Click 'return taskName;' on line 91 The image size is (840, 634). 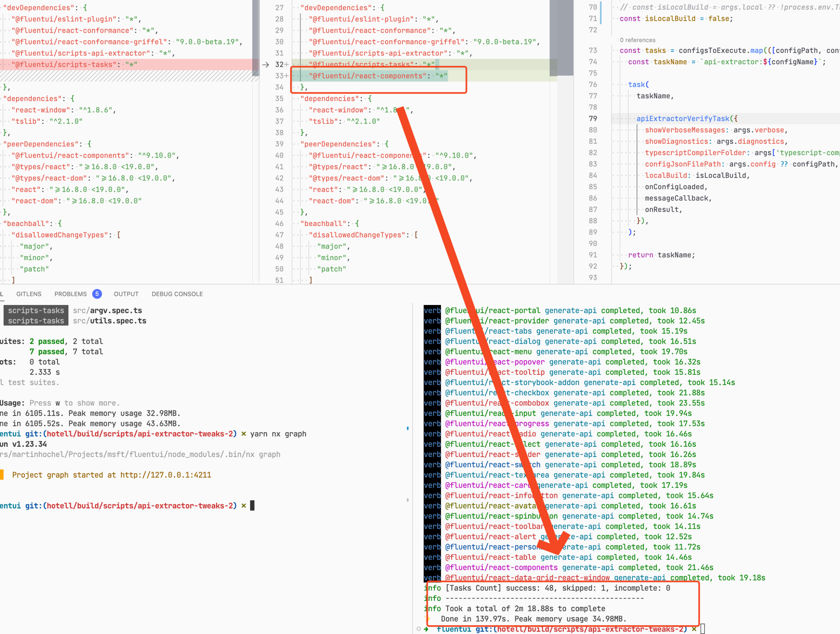[662, 255]
